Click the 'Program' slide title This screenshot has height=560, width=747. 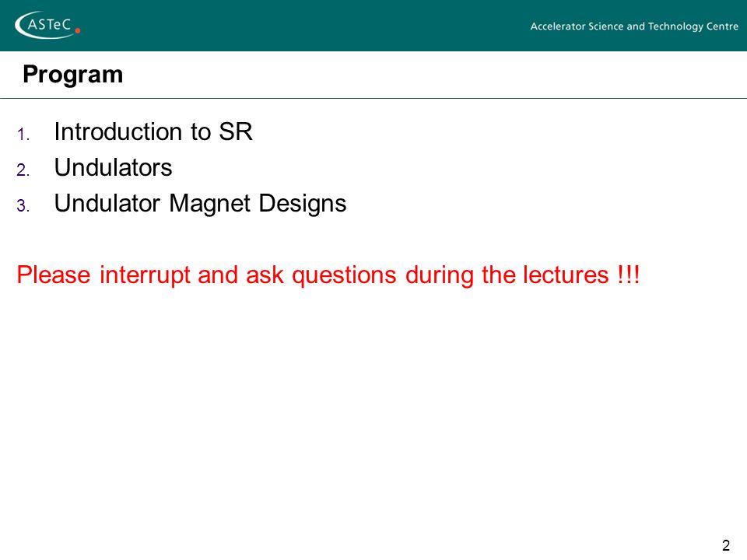tap(73, 75)
